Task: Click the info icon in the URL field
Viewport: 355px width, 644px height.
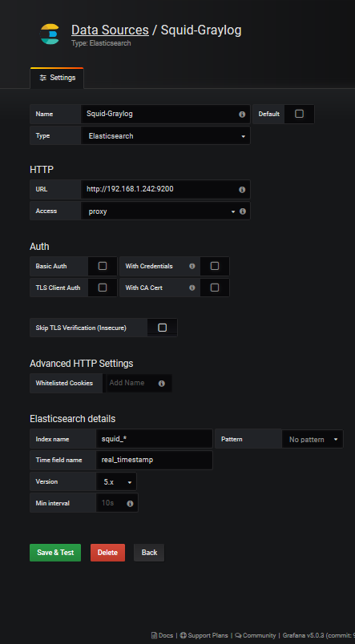Action: pyautogui.click(x=242, y=189)
